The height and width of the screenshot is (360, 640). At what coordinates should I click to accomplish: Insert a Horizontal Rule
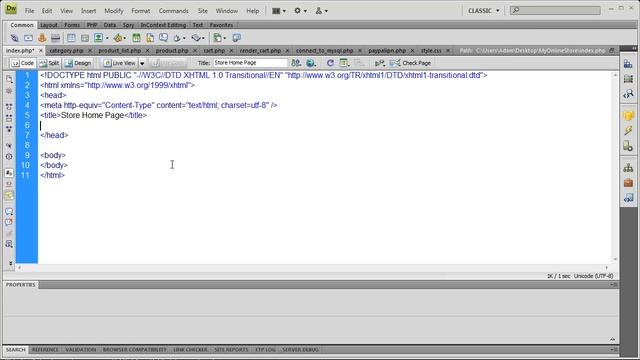[56, 38]
